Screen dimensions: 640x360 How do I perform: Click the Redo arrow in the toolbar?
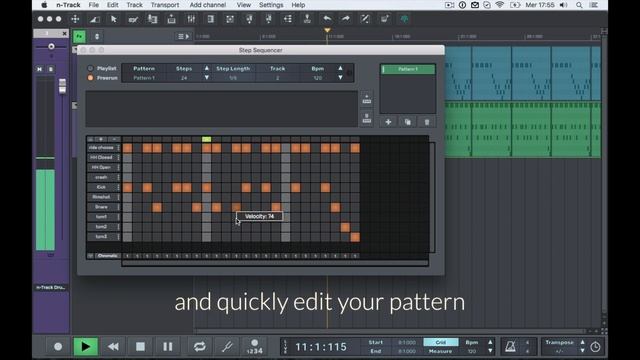pos(346,19)
